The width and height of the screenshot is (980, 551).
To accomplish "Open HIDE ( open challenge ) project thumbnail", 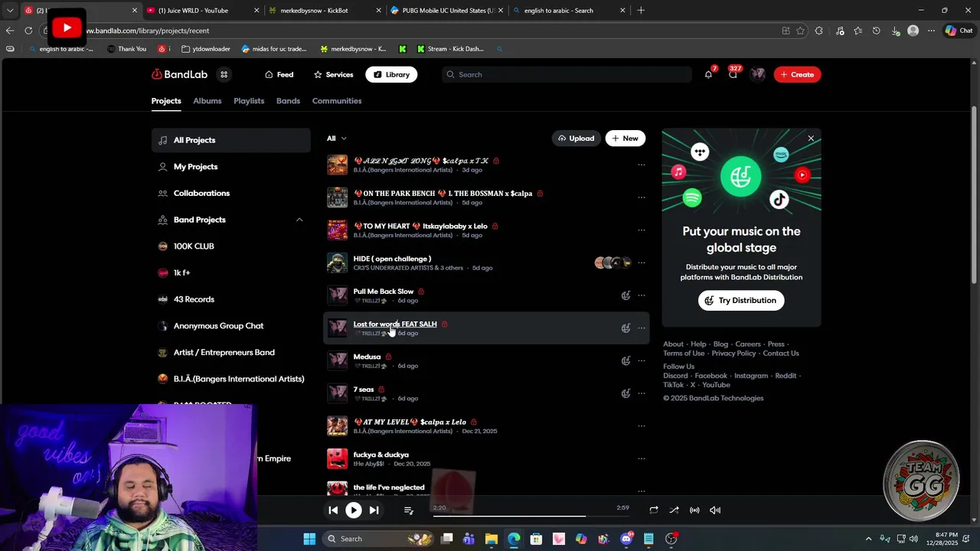I will tap(337, 262).
